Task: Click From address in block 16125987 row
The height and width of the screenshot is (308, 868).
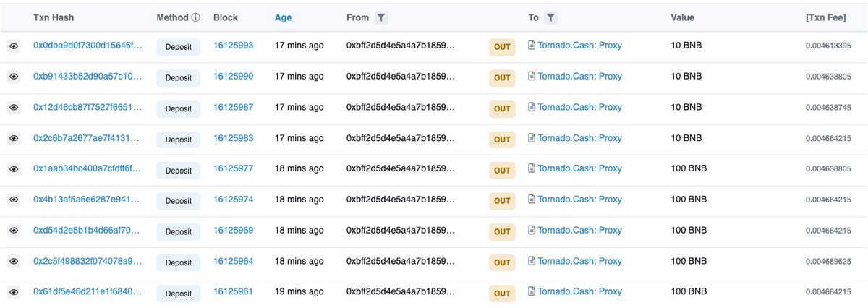Action: (401, 107)
